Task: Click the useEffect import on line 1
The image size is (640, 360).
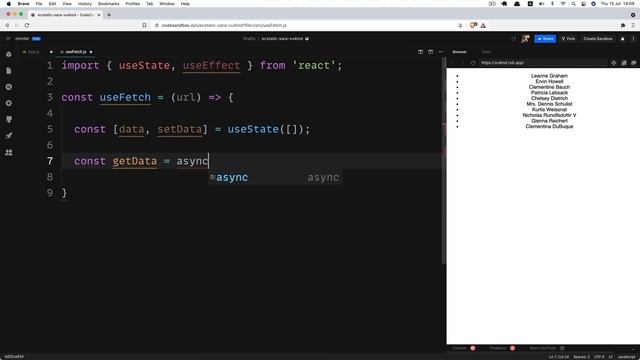Action: click(x=211, y=66)
